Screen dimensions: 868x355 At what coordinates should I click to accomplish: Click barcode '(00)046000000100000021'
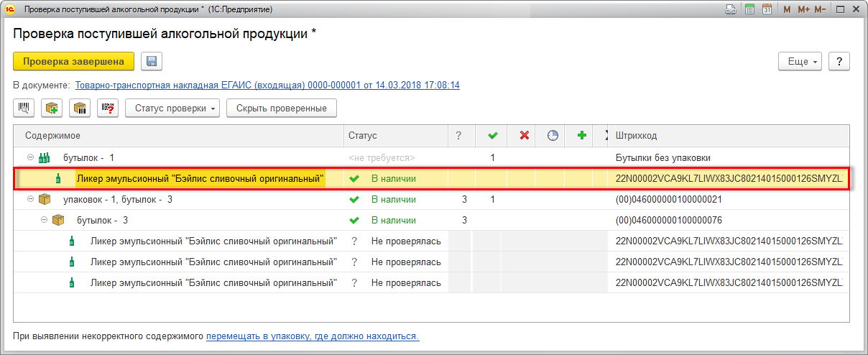(x=668, y=199)
